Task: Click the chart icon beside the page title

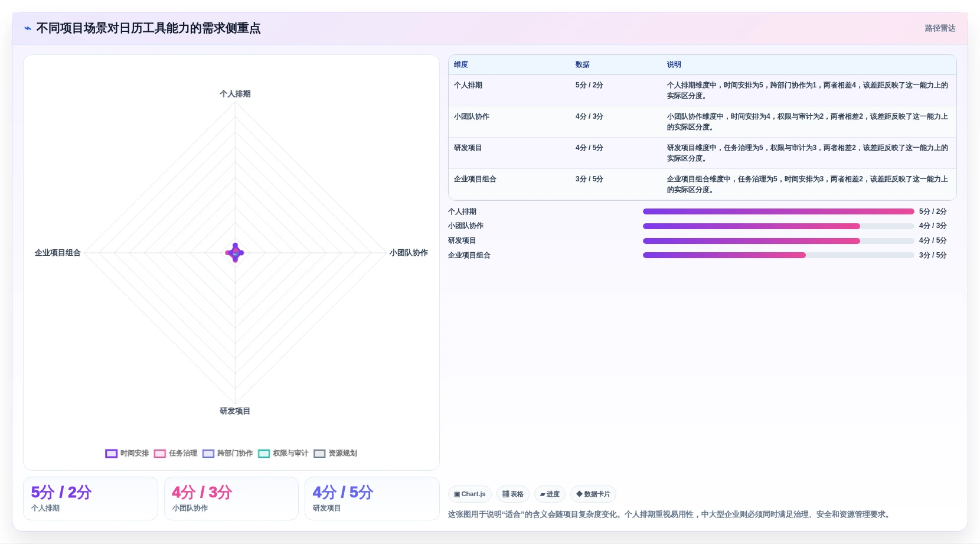Action: (x=27, y=28)
